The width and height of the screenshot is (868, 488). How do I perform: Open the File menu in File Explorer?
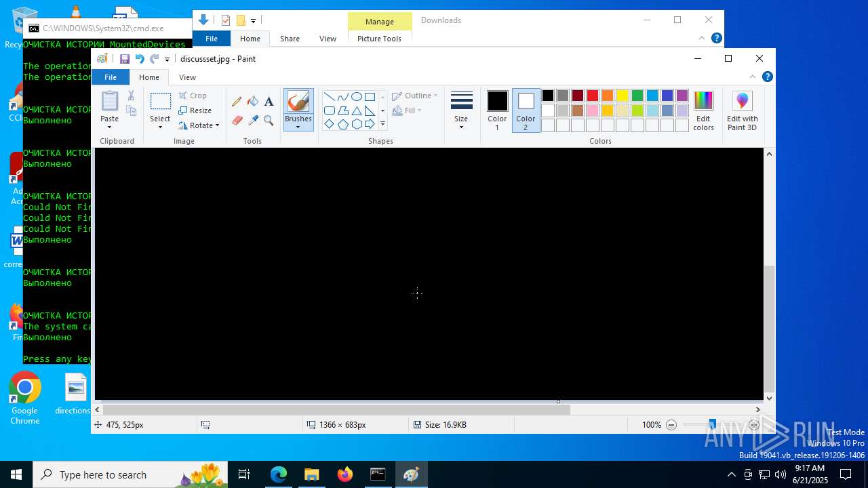click(212, 39)
